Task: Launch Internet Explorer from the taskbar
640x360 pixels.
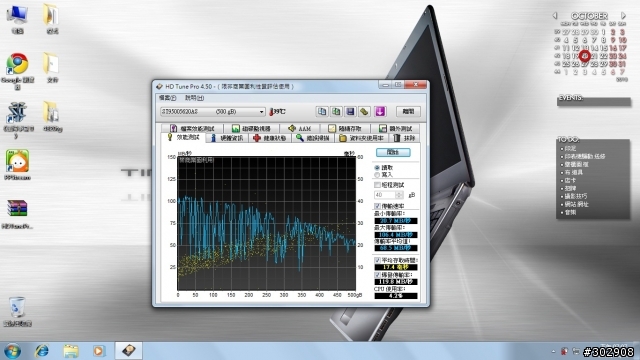Action: coord(42,351)
